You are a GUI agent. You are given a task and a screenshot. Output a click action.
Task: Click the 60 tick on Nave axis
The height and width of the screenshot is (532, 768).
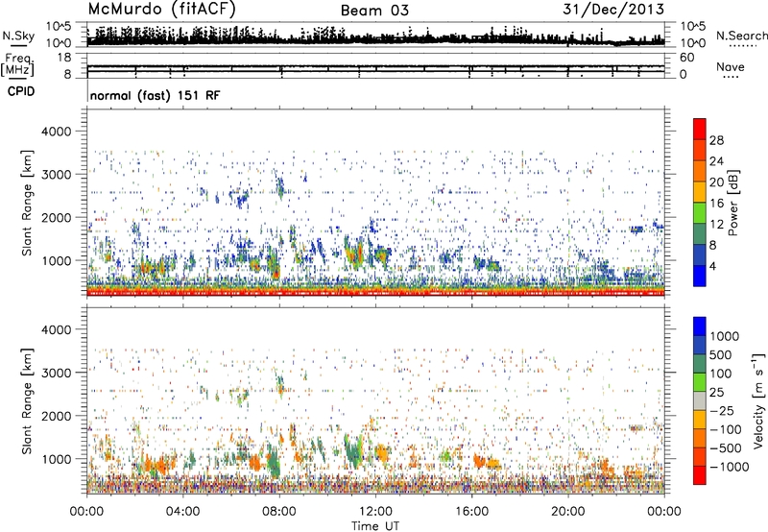tap(686, 58)
